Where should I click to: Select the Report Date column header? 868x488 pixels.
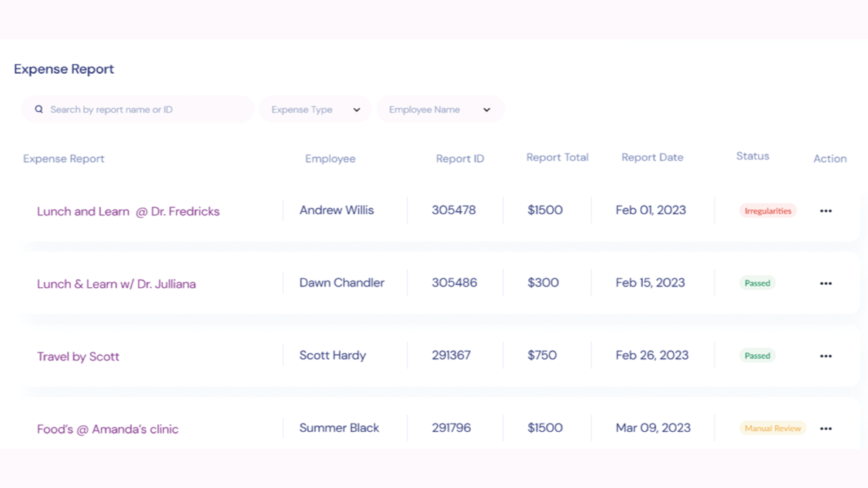[652, 157]
